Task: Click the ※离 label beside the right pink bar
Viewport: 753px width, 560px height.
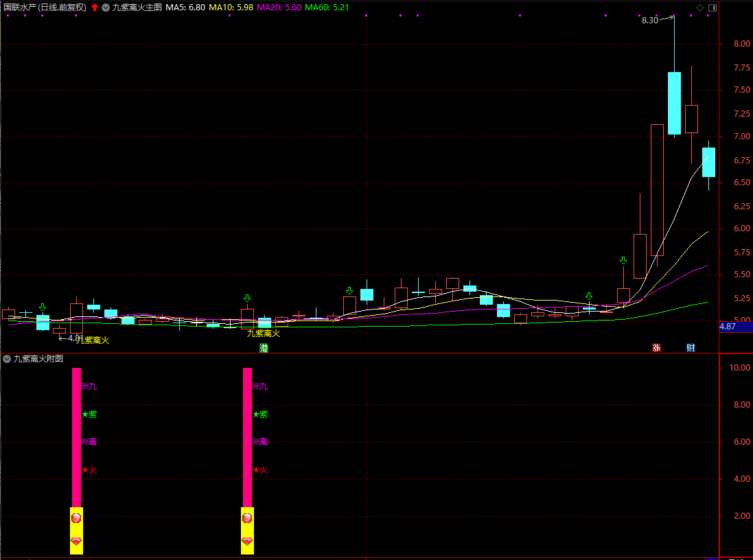Action: (x=260, y=442)
